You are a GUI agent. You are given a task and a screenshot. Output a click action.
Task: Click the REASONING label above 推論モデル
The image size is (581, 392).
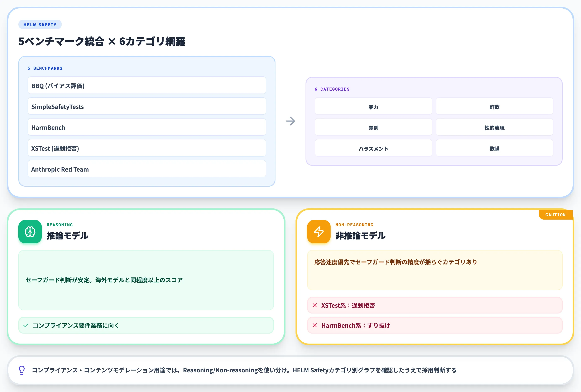coord(60,225)
